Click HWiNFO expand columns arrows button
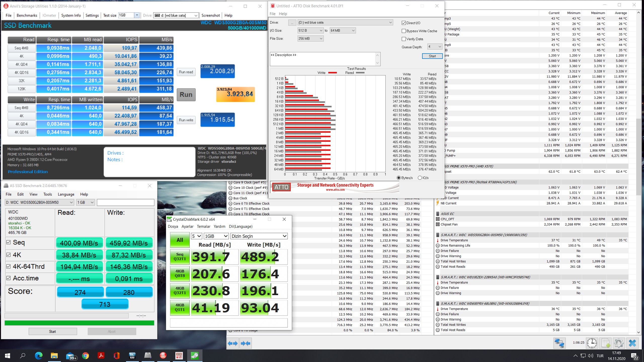 233,343
